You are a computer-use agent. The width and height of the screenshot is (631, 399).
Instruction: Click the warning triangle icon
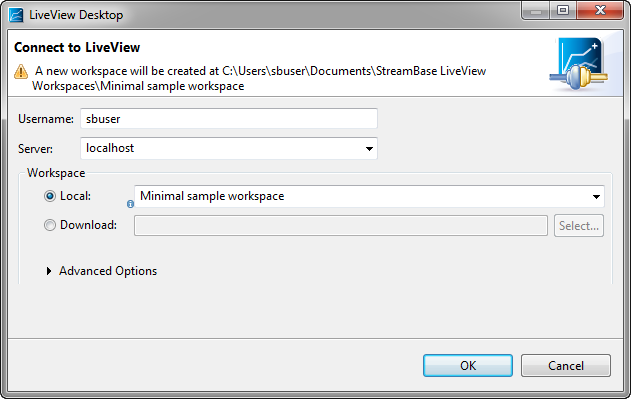coord(21,72)
